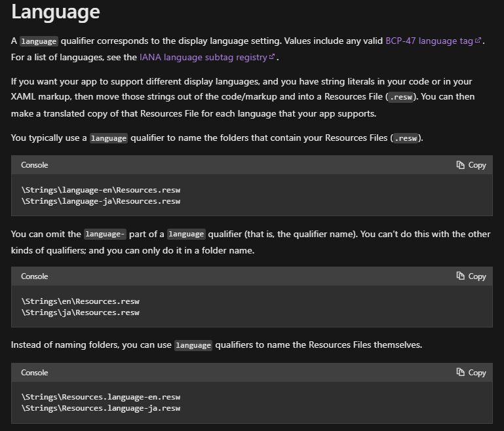The height and width of the screenshot is (431, 504).
Task: Click the 'language' code after 'you can use'
Action: (193, 346)
